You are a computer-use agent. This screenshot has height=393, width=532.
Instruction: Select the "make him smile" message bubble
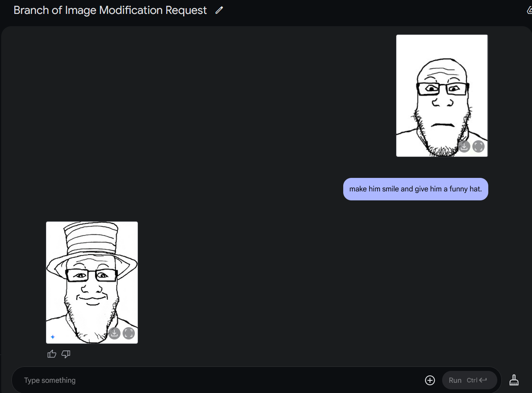(x=416, y=189)
